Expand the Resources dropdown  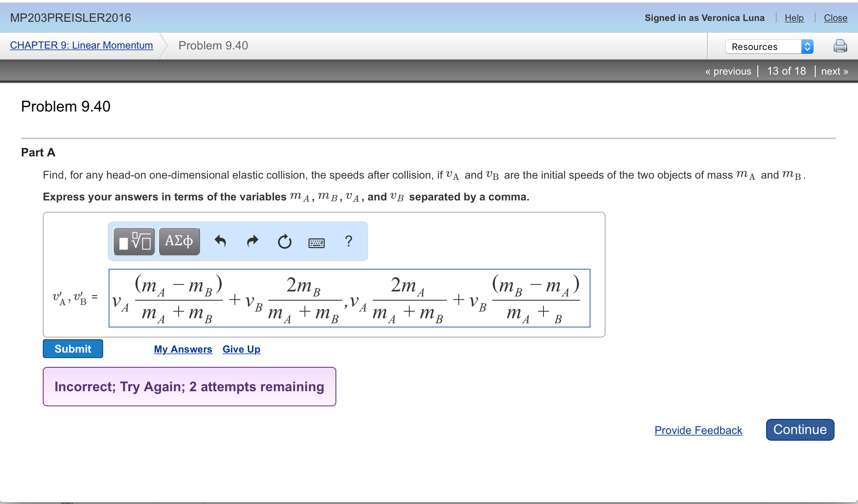tap(769, 47)
